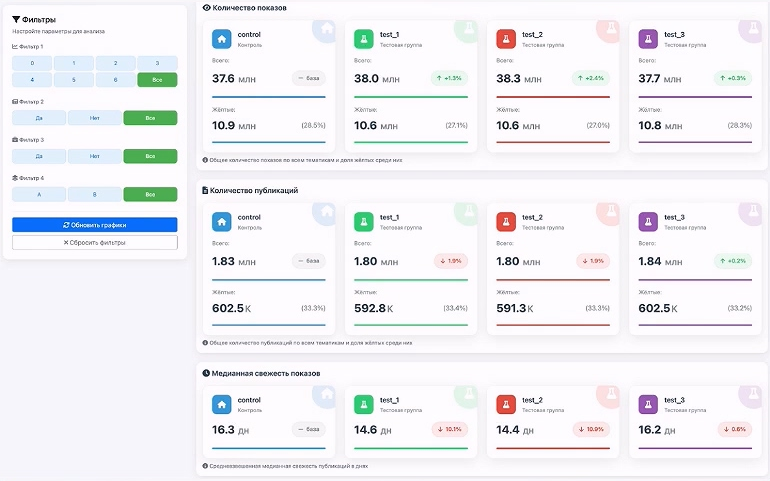Click red flask icon of test_2 in Количество показов
The image size is (770, 481).
coord(506,39)
